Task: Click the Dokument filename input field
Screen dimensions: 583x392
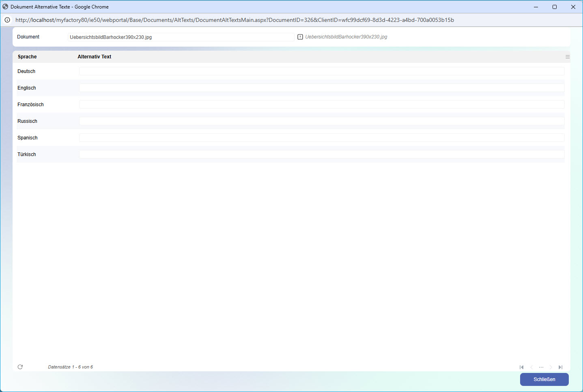Action: pyautogui.click(x=181, y=37)
